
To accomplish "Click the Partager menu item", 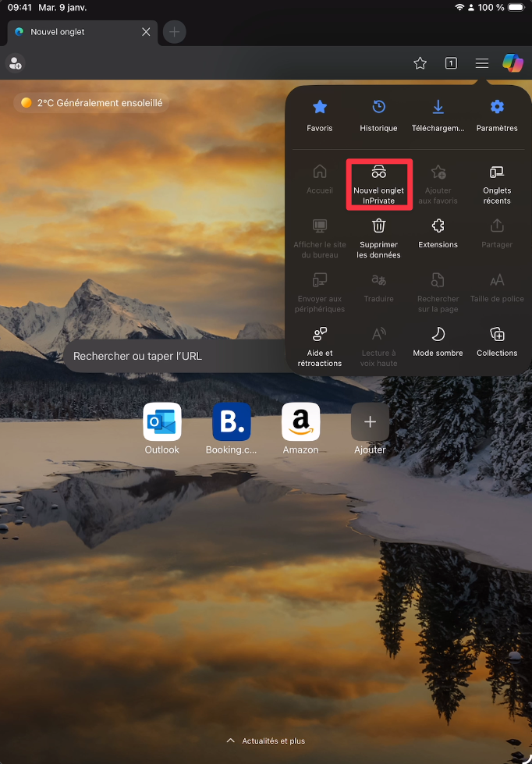I will click(497, 233).
